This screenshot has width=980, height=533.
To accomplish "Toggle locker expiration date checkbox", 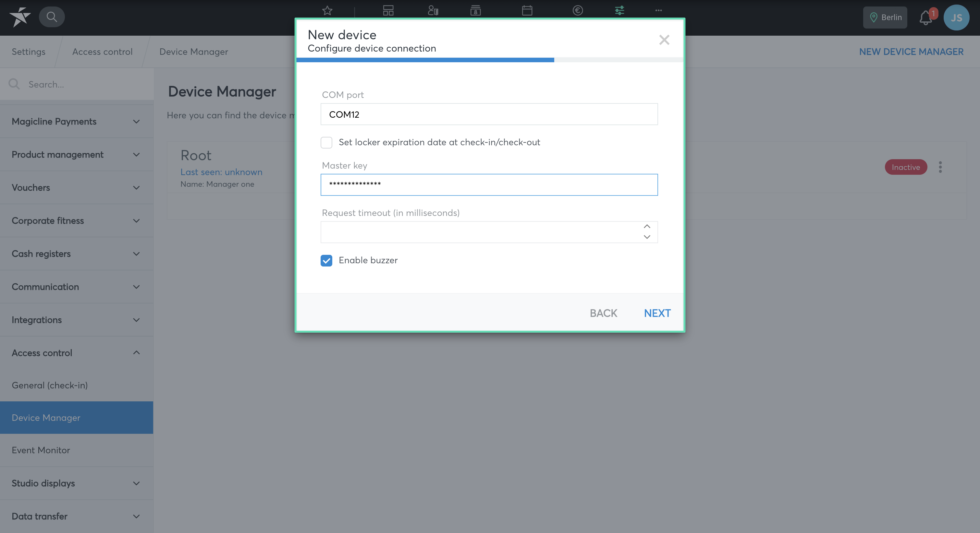I will [326, 142].
